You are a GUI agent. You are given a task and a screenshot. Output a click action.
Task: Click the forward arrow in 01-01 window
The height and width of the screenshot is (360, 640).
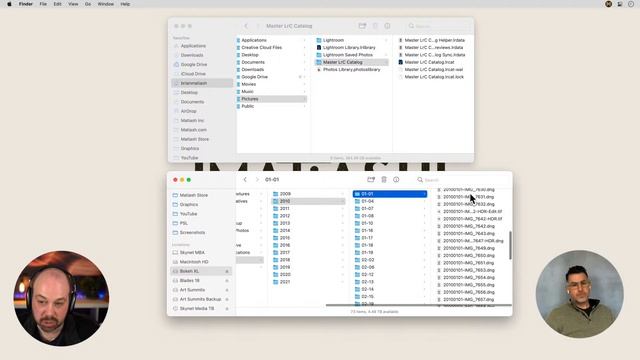[x=257, y=180]
